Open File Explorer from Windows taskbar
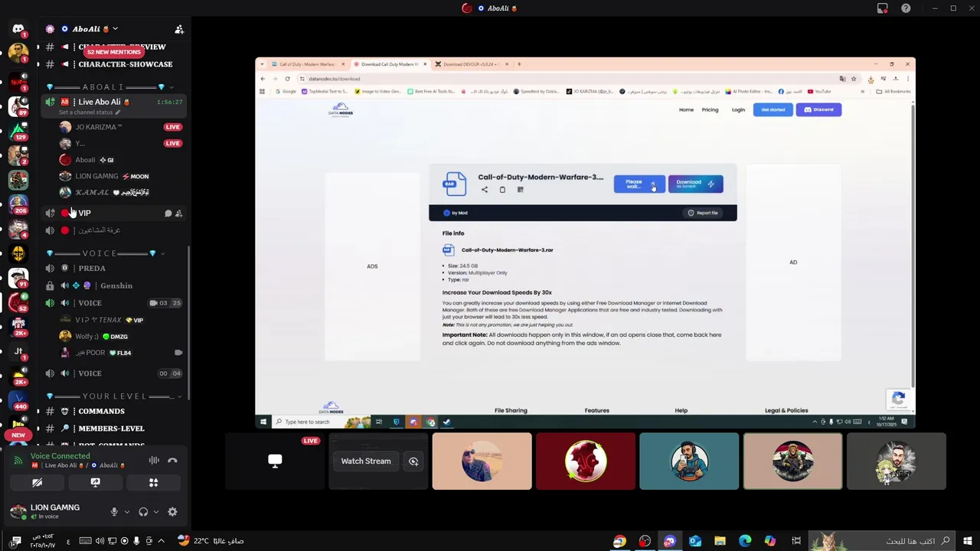Viewport: 980px width, 551px height. pos(720,541)
